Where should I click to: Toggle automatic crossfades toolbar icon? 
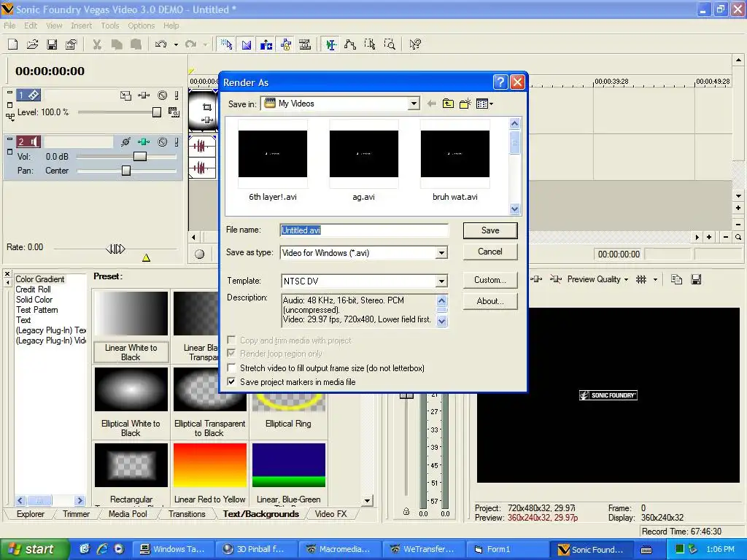(x=247, y=44)
